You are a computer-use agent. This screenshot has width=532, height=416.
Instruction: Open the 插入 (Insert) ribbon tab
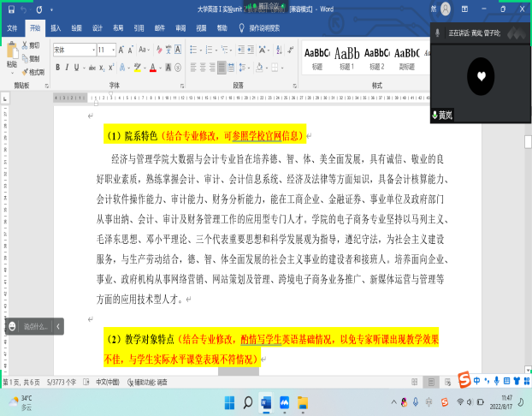click(56, 27)
